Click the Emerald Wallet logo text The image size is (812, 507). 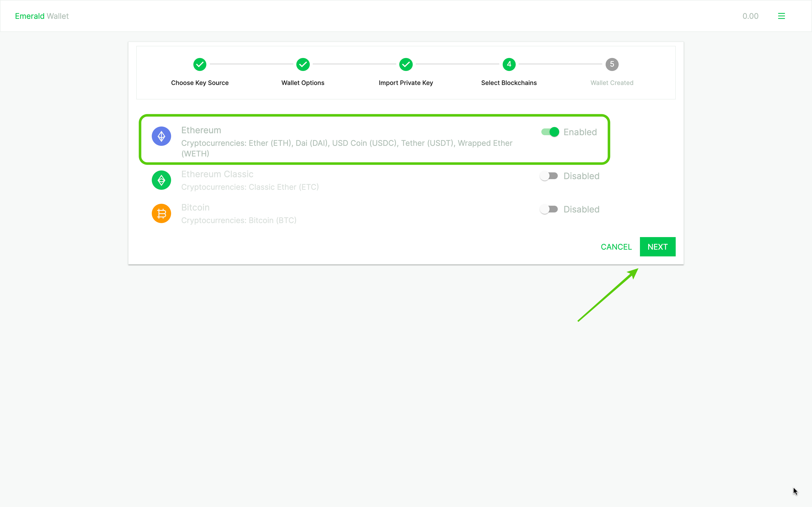(42, 16)
